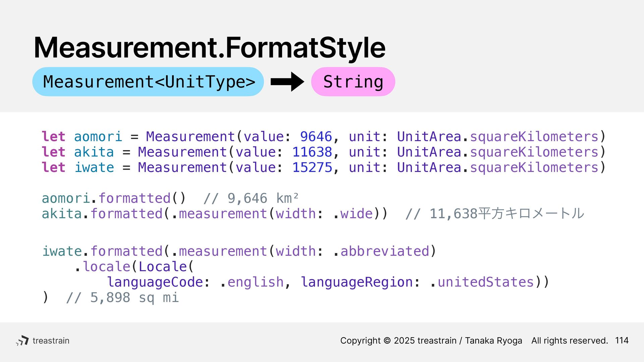Click the '.english' language code
The image size is (644, 362).
[252, 282]
